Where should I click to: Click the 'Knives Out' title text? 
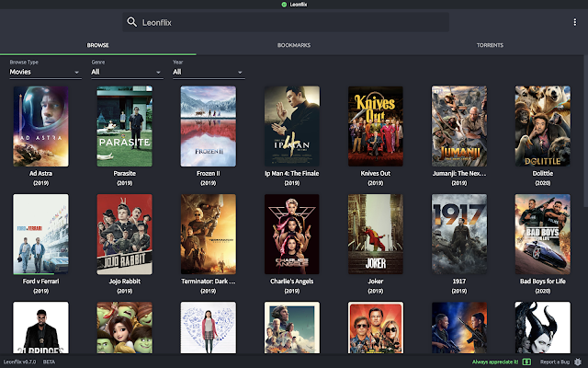click(x=376, y=174)
